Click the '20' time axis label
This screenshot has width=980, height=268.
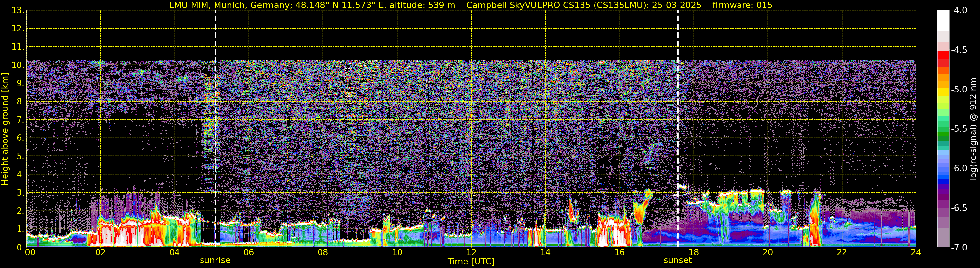[x=768, y=252]
